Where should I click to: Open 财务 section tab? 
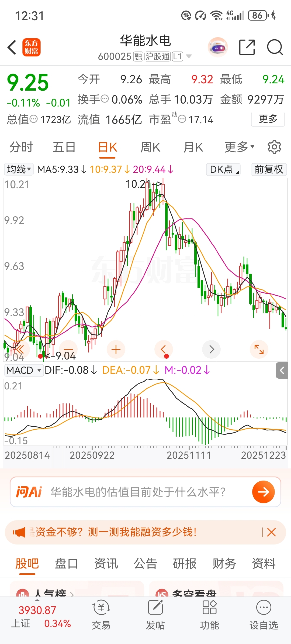point(224,564)
